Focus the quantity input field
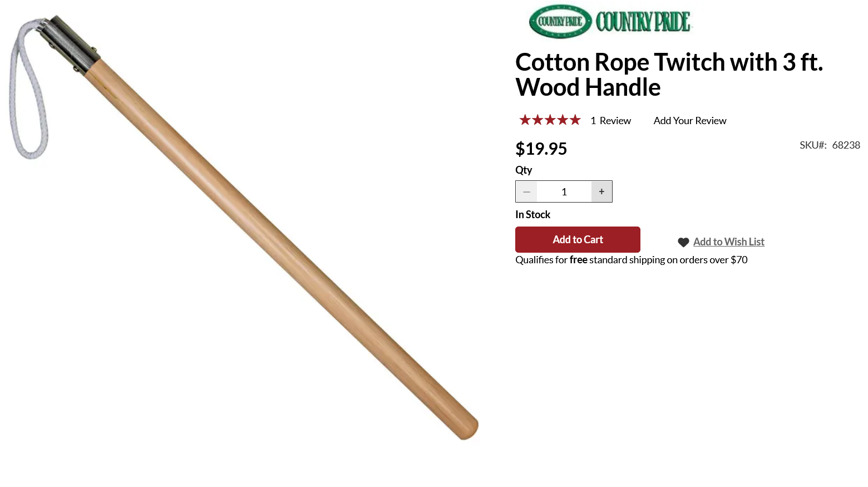Screen dimensions: 868x487 tap(564, 191)
